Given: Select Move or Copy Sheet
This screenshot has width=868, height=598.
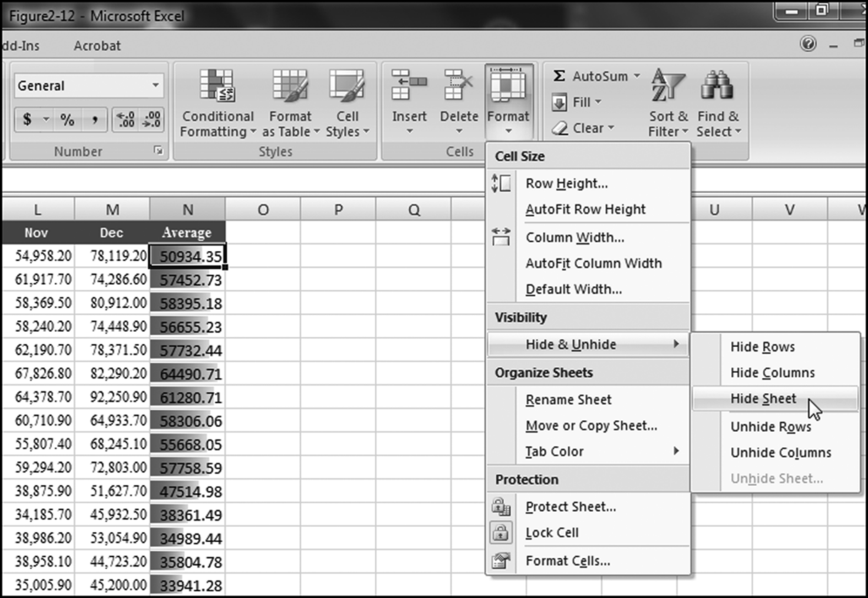Looking at the screenshot, I should [588, 425].
